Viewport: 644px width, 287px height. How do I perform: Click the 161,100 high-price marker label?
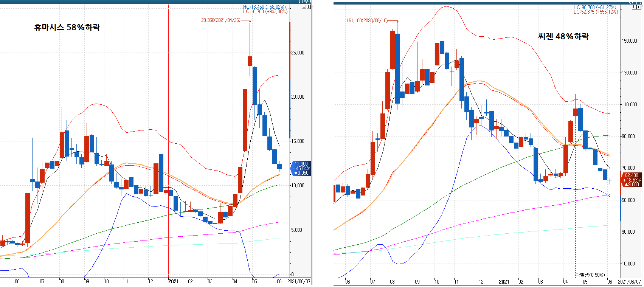(367, 20)
